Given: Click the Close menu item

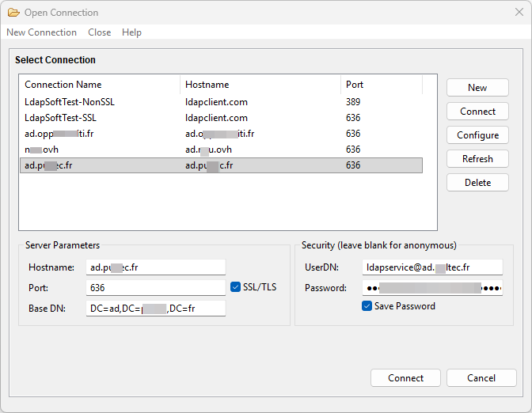Looking at the screenshot, I should [99, 32].
